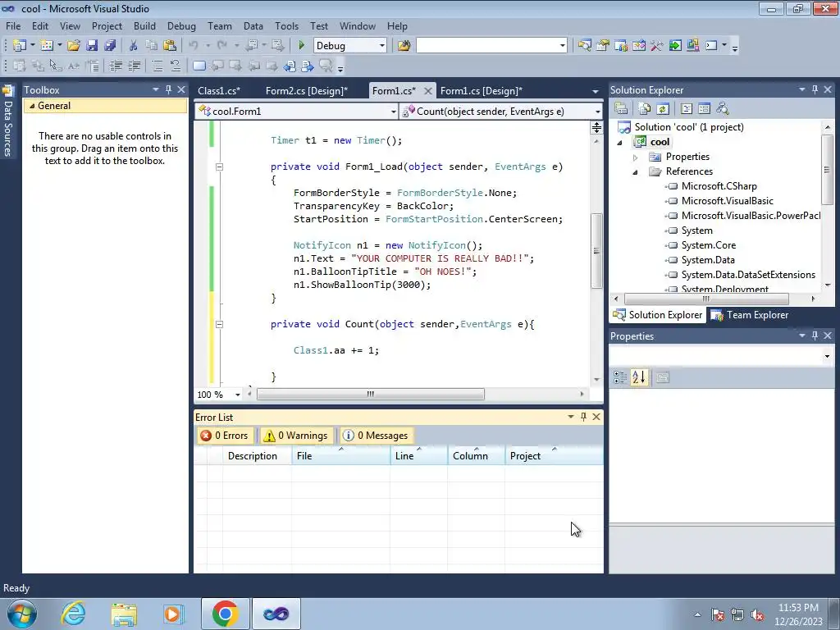840x630 pixels.
Task: Toggle auto-hide pin on Solution Explorer
Action: click(815, 89)
